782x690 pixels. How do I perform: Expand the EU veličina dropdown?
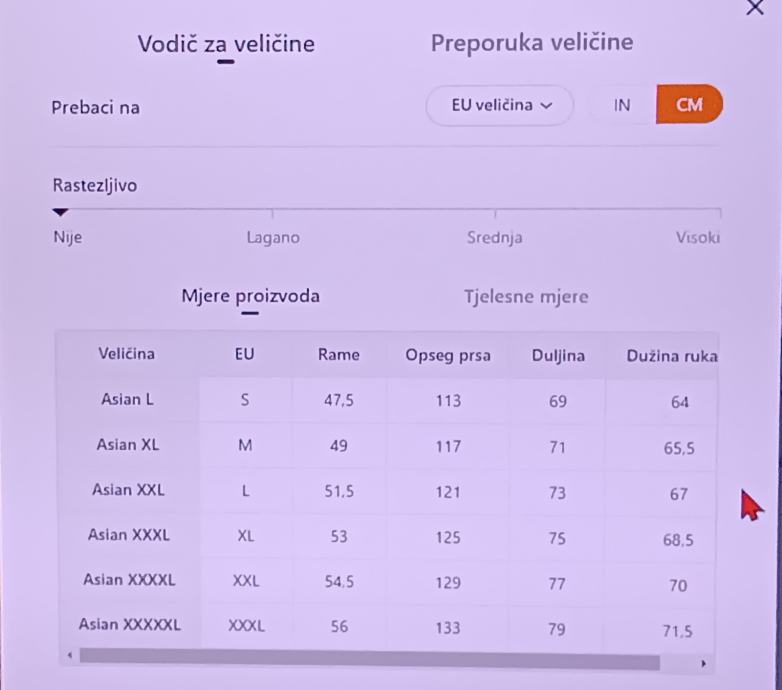500,105
